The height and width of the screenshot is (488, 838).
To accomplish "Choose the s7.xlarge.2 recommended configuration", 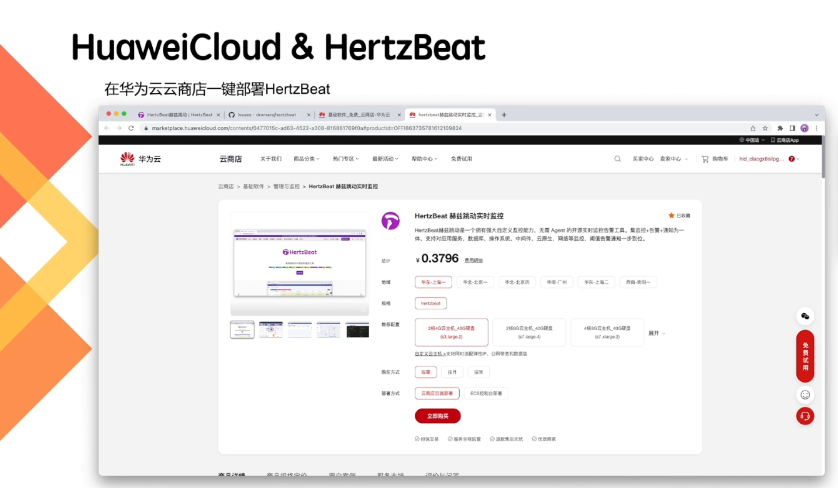I will [x=607, y=332].
